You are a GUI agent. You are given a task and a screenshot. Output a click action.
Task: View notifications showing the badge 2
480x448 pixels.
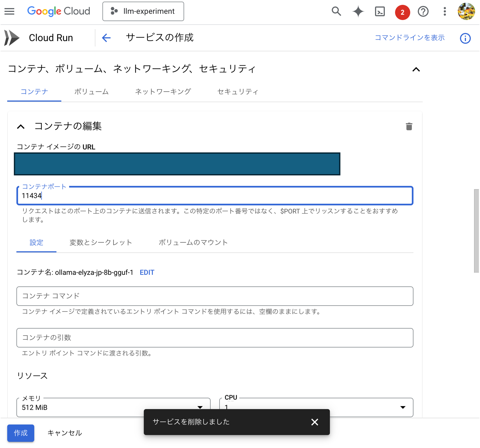pyautogui.click(x=402, y=11)
